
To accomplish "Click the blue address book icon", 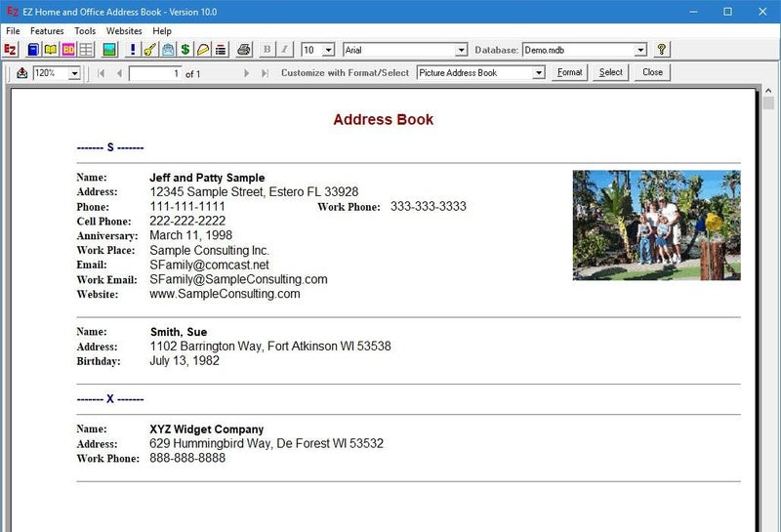I will (33, 50).
